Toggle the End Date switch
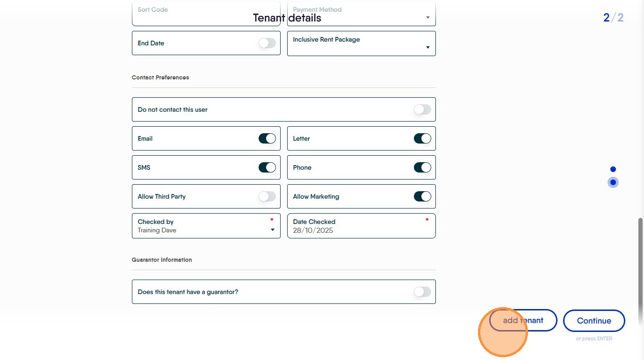The height and width of the screenshot is (360, 644). (267, 43)
